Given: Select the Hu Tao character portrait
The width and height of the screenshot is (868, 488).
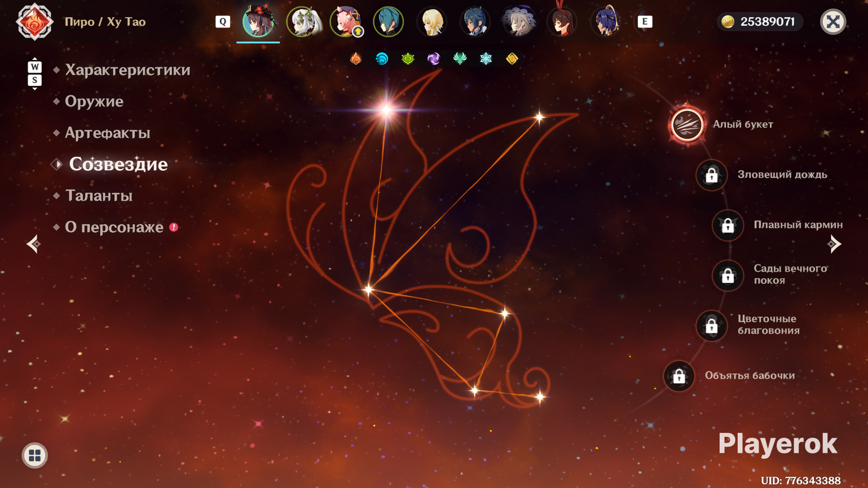Looking at the screenshot, I should coord(258,21).
